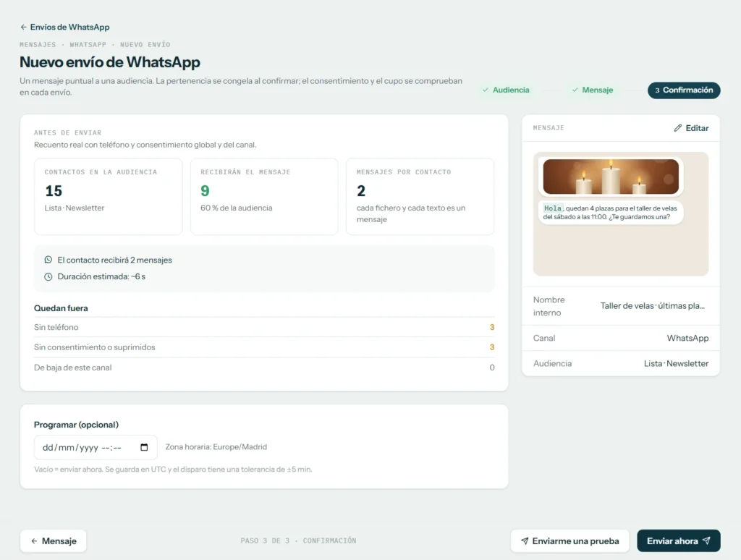Click the Editar label text

click(697, 128)
